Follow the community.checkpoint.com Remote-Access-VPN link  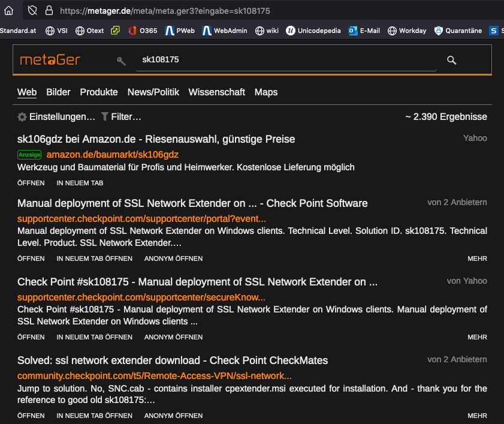click(x=155, y=376)
